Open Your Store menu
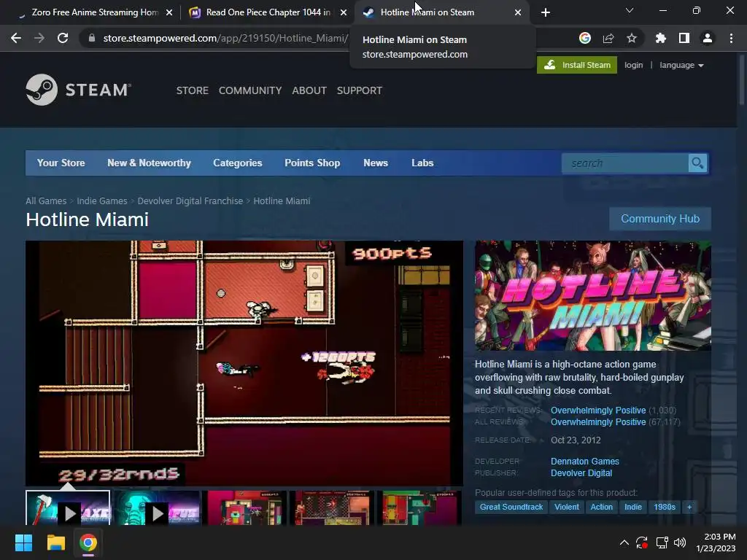 point(61,163)
